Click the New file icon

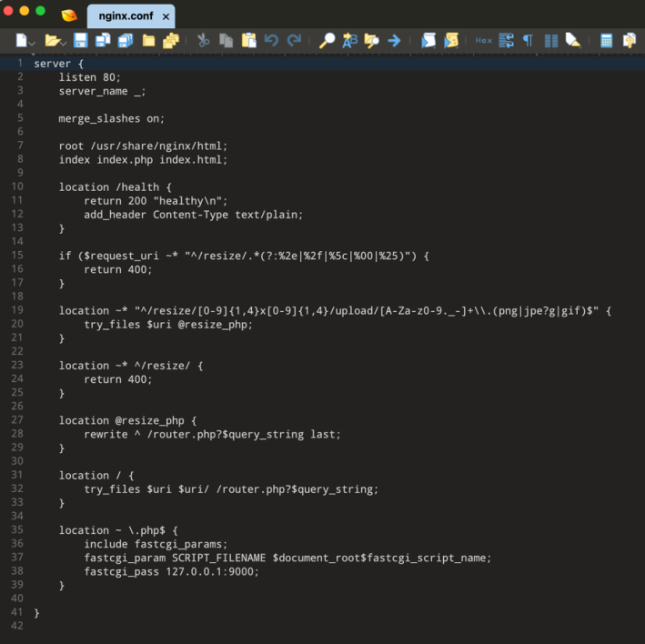22,40
